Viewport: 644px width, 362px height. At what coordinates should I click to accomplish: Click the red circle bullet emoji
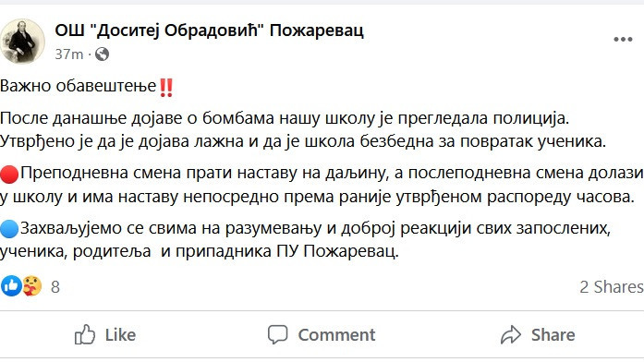(9, 174)
